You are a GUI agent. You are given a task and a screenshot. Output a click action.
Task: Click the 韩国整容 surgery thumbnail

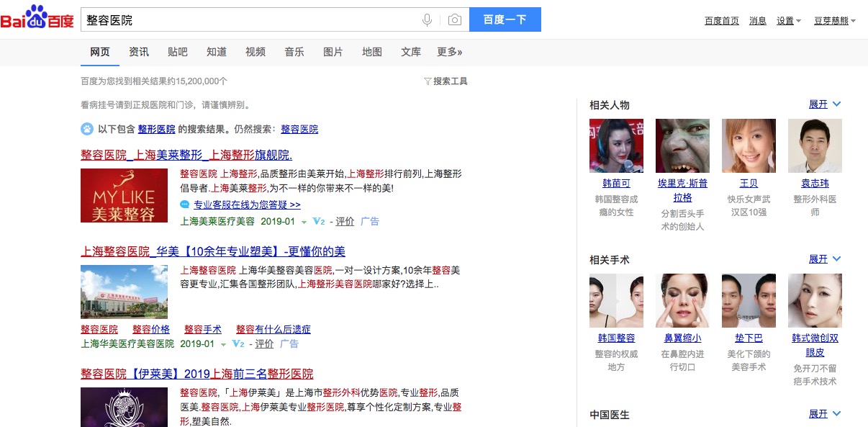pyautogui.click(x=616, y=300)
